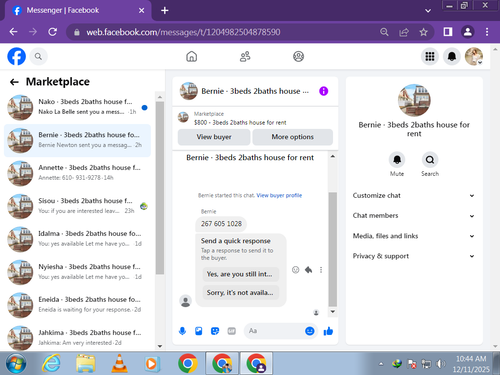Go back from Marketplace using the arrow
Image resolution: width=500 pixels, height=375 pixels.
(x=14, y=82)
